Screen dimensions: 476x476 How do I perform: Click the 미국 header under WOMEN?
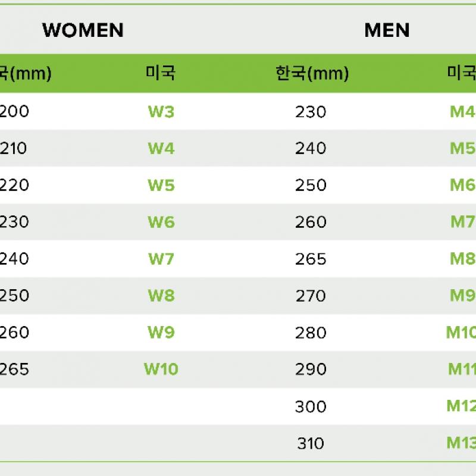pyautogui.click(x=161, y=73)
